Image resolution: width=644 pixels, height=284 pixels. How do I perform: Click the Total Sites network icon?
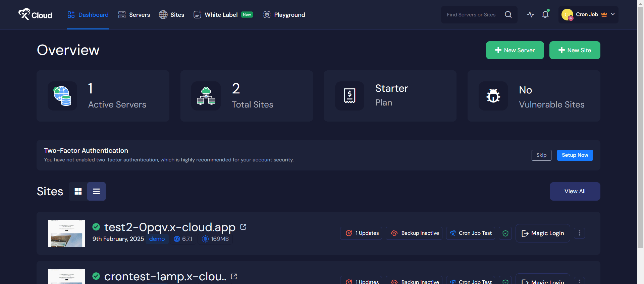pyautogui.click(x=206, y=96)
